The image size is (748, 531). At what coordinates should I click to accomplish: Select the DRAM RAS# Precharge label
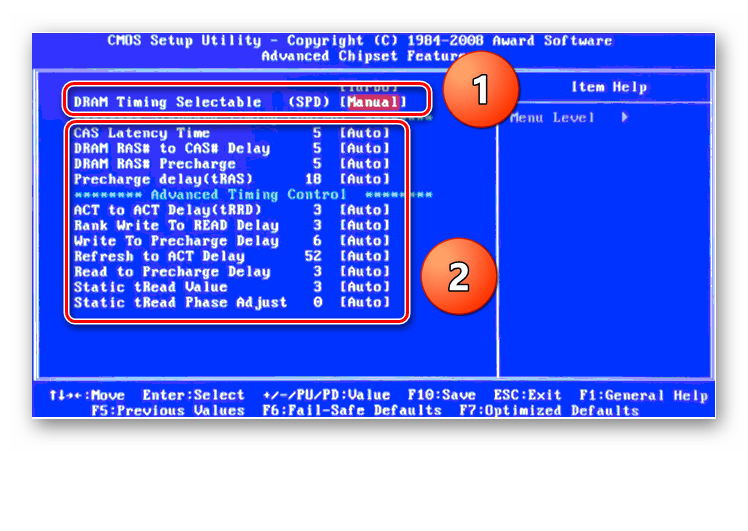(155, 164)
